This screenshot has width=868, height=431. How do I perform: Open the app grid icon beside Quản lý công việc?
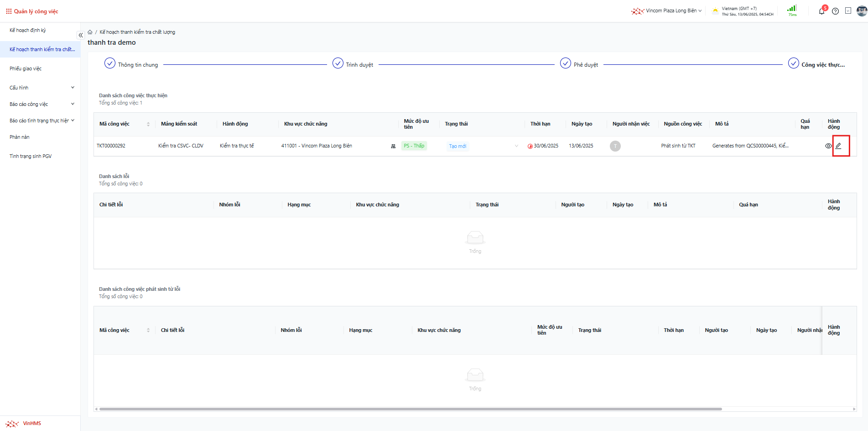coord(9,11)
